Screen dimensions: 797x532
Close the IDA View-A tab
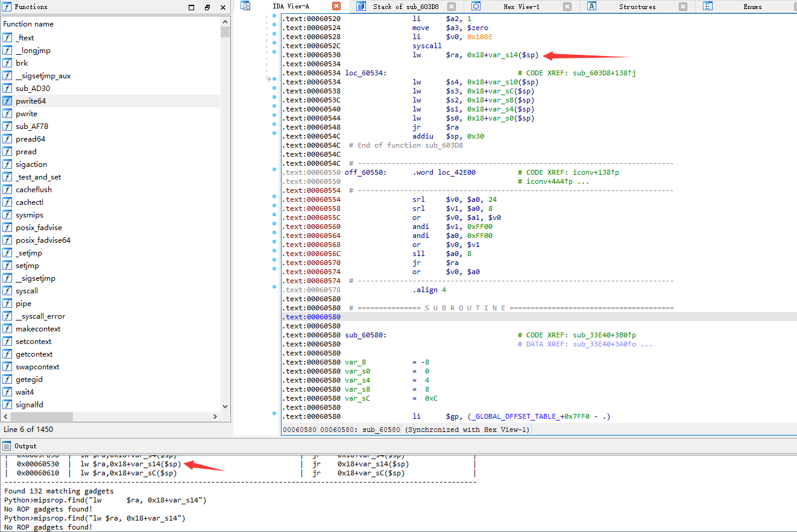point(336,7)
